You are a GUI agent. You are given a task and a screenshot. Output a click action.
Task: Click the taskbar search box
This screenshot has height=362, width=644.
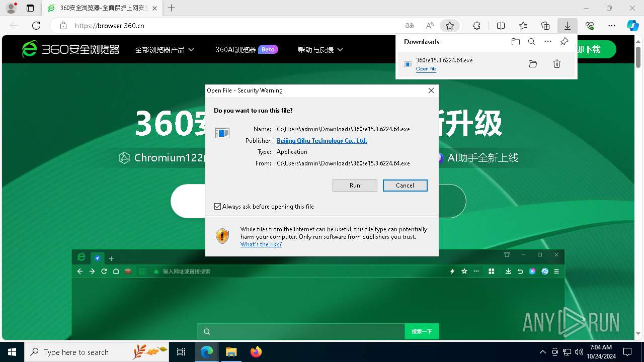pos(97,352)
